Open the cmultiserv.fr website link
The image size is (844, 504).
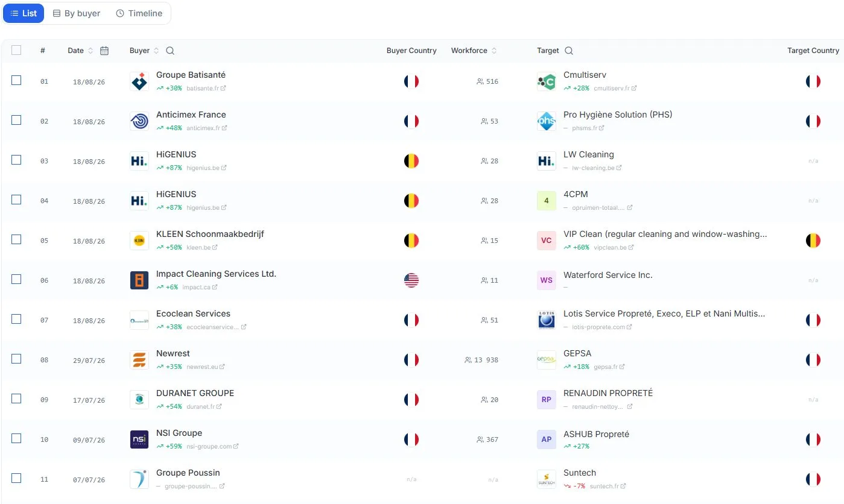[615, 89]
